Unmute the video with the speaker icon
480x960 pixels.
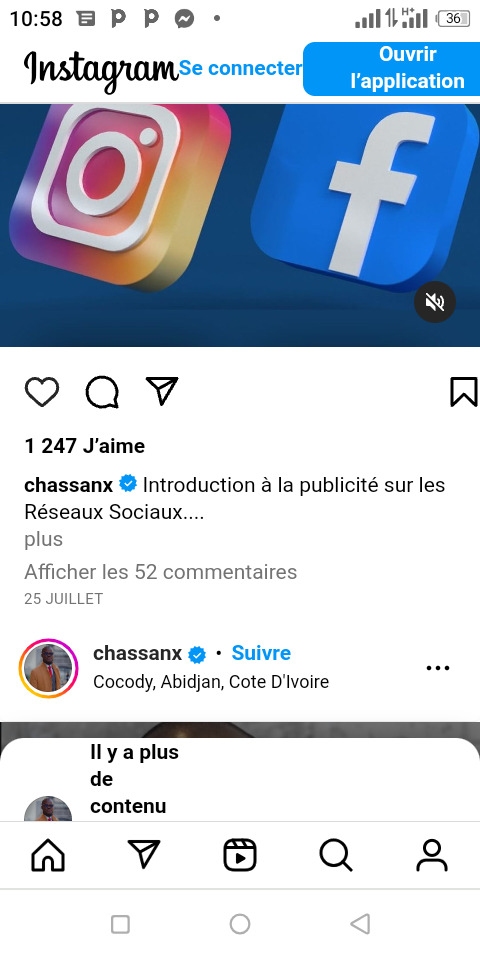[x=435, y=302]
